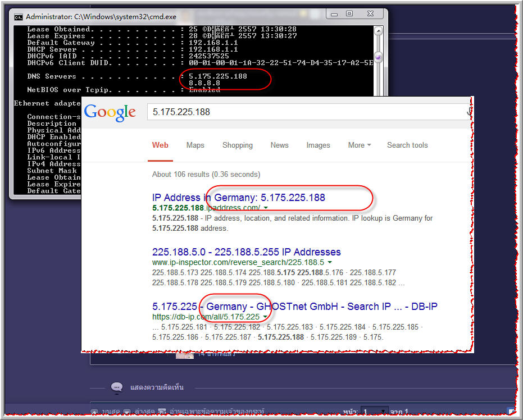Image resolution: width=523 pixels, height=420 pixels.
Task: Expand dropdown arrow beside ipaddress.com URL
Action: [x=266, y=208]
